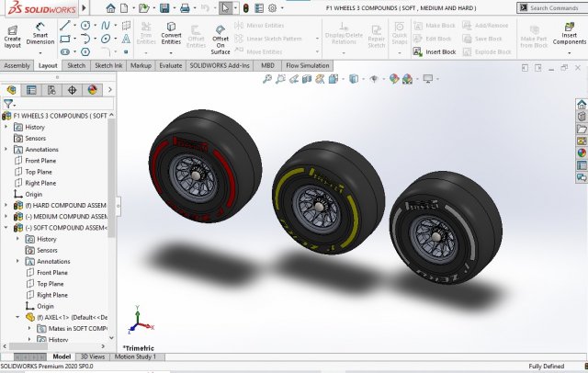The image size is (588, 373).
Task: Open the SOLIDWORKS Add-Ins tab
Action: [x=220, y=65]
